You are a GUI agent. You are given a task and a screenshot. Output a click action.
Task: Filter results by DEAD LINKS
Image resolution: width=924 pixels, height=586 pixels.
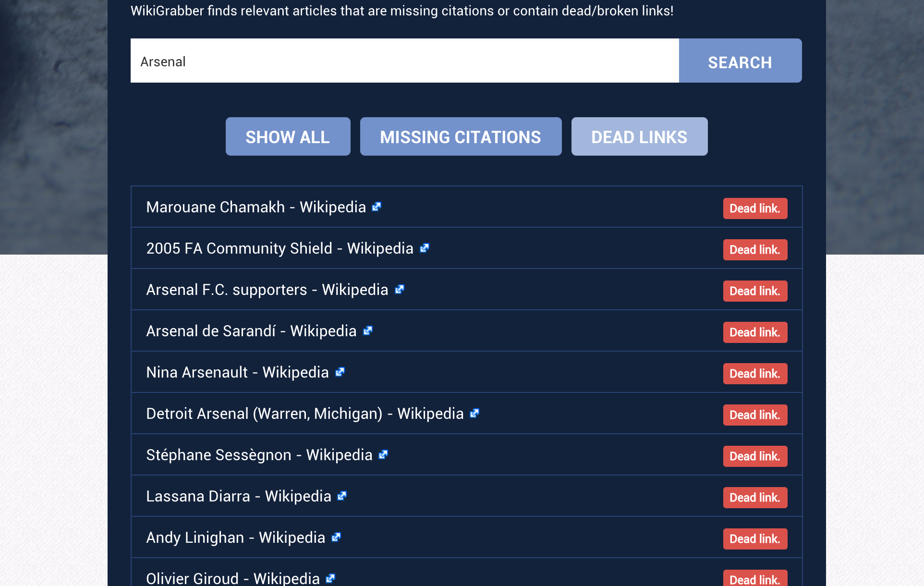[639, 136]
